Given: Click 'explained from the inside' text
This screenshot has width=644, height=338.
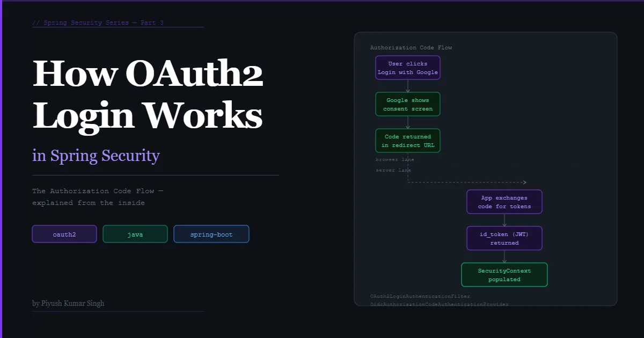Looking at the screenshot, I should (89, 203).
